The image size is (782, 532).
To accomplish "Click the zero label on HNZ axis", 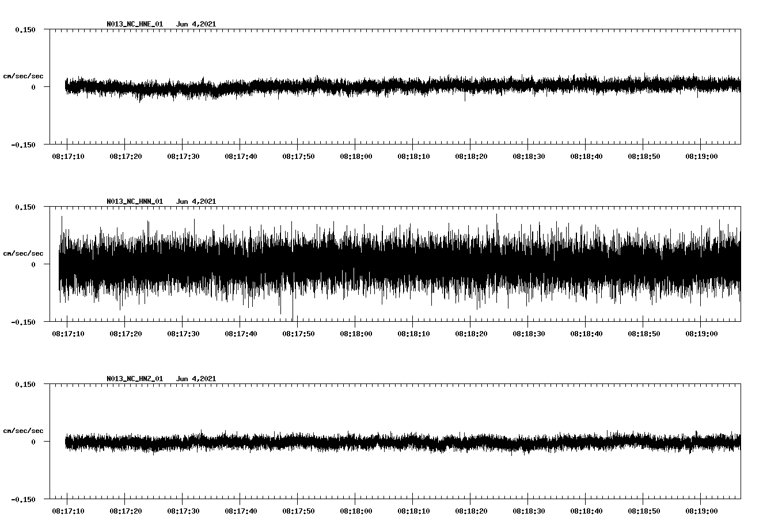I will pyautogui.click(x=33, y=442).
